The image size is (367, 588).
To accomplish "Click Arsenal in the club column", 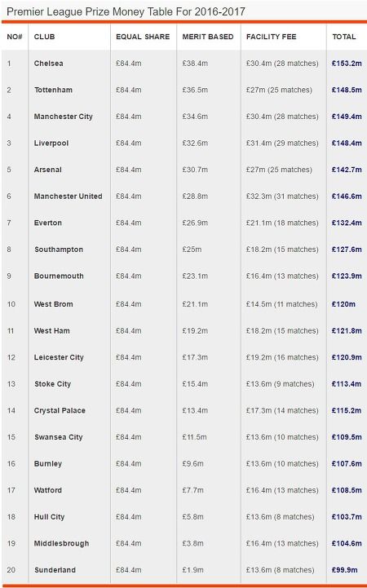I will 47,170.
